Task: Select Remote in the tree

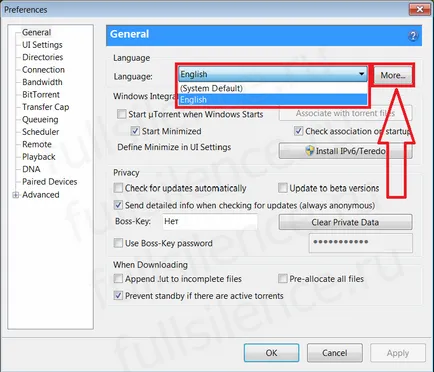Action: [x=37, y=144]
